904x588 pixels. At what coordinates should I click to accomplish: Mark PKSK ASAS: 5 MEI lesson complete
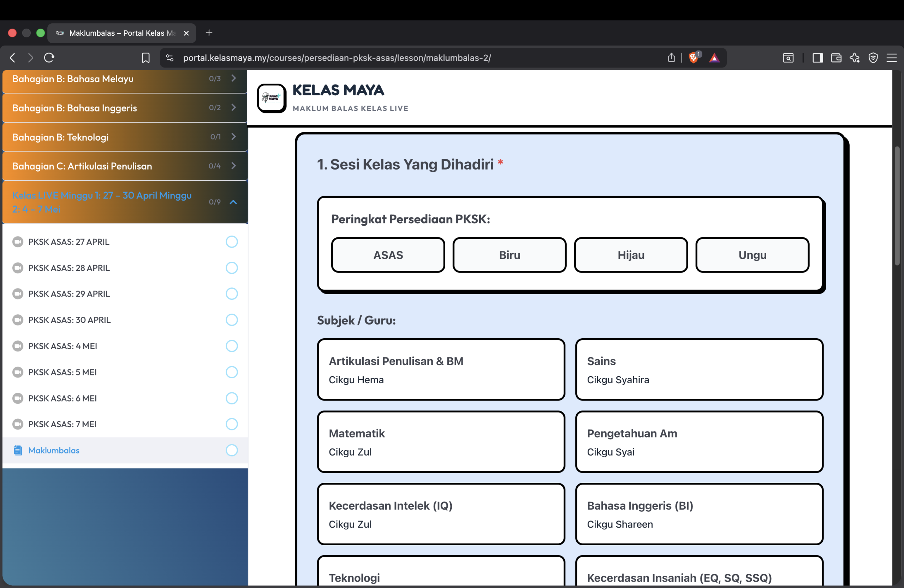232,372
